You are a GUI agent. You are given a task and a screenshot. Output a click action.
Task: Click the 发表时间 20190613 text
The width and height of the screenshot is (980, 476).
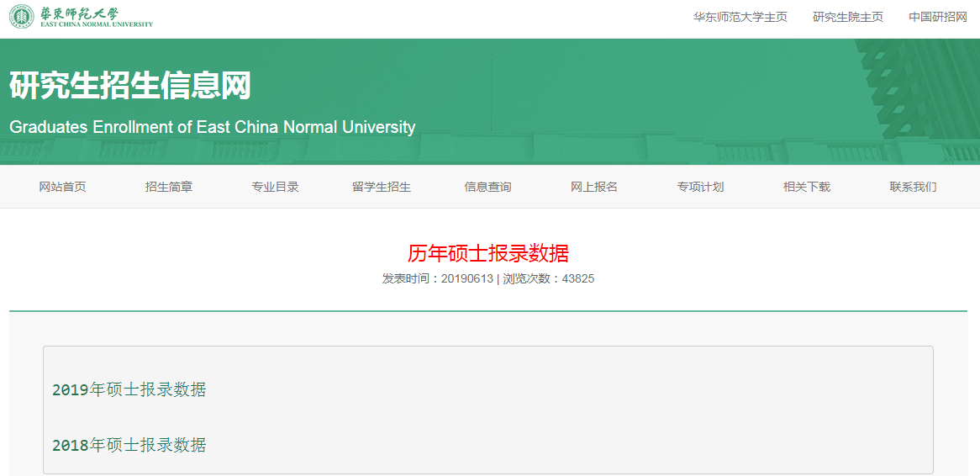(437, 278)
